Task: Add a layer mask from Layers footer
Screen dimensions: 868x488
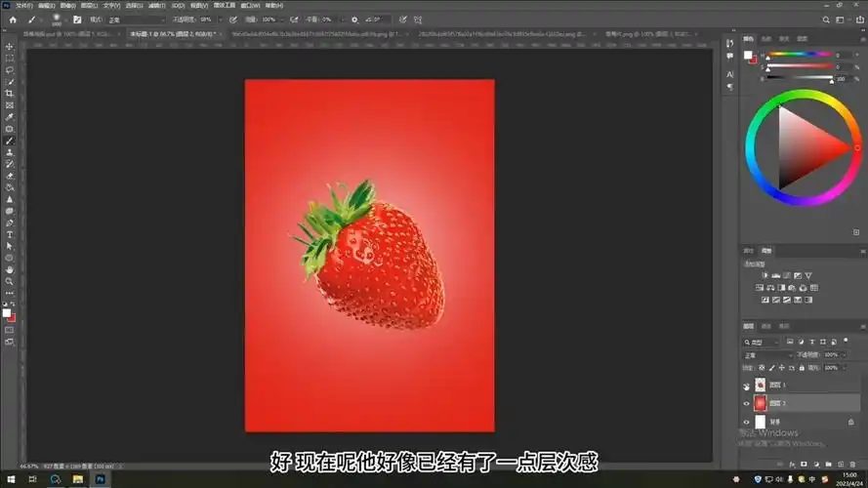Action: pyautogui.click(x=804, y=465)
